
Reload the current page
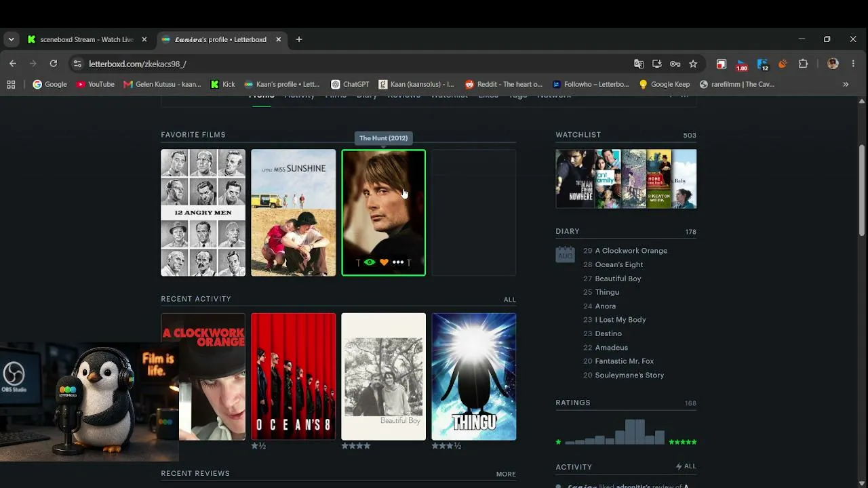(54, 64)
